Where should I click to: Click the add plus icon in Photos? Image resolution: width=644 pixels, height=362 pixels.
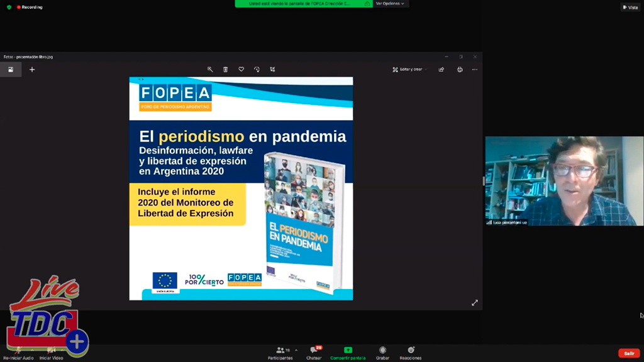click(32, 69)
